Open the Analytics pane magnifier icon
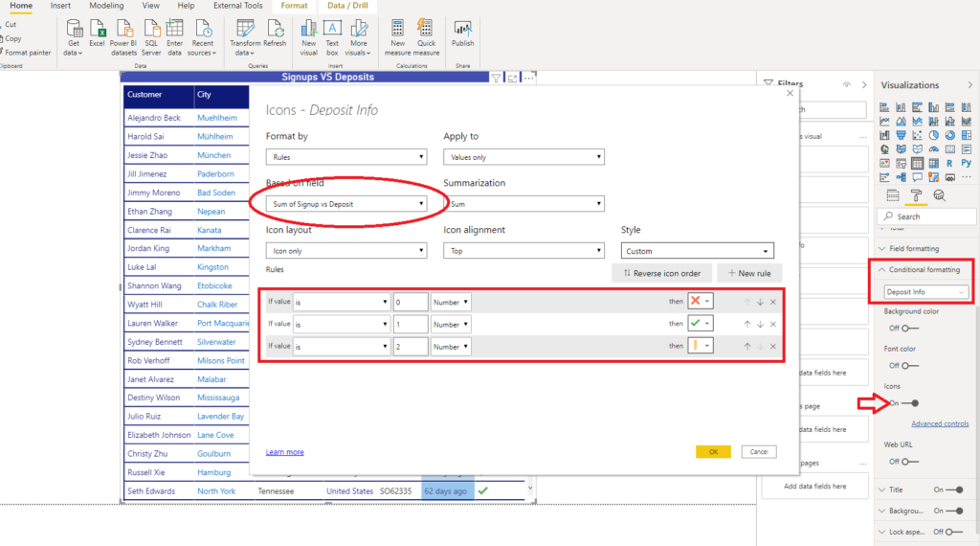980x546 pixels. coord(939,195)
